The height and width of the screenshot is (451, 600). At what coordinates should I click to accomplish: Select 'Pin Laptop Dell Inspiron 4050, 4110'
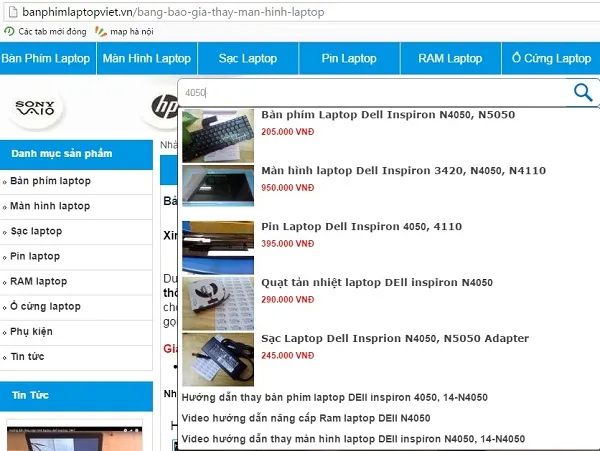click(x=362, y=226)
